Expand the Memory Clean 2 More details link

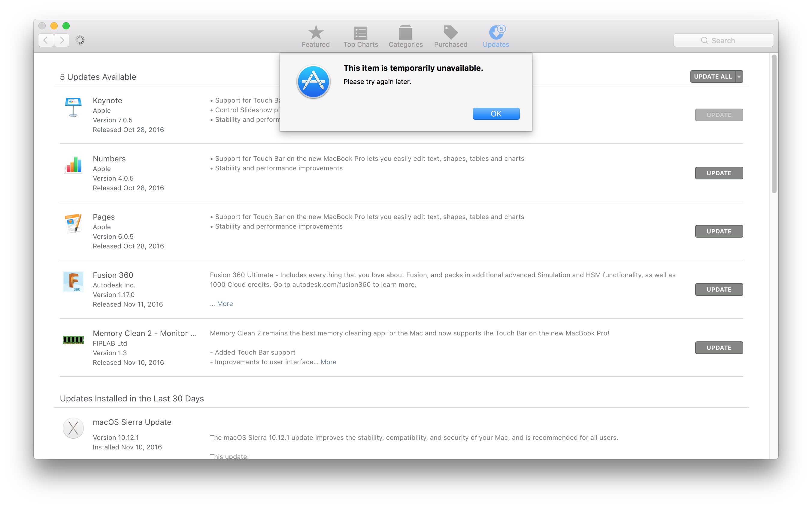pos(329,361)
